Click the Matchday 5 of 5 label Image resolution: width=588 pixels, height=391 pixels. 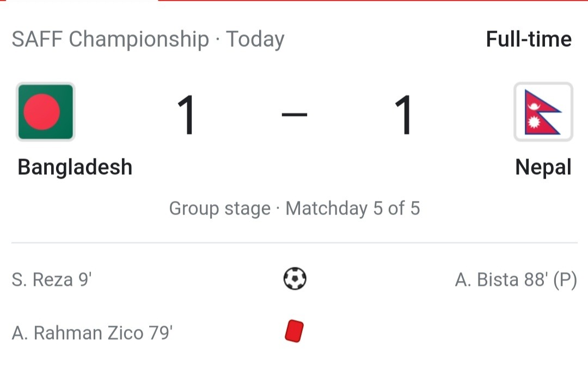pyautogui.click(x=352, y=208)
